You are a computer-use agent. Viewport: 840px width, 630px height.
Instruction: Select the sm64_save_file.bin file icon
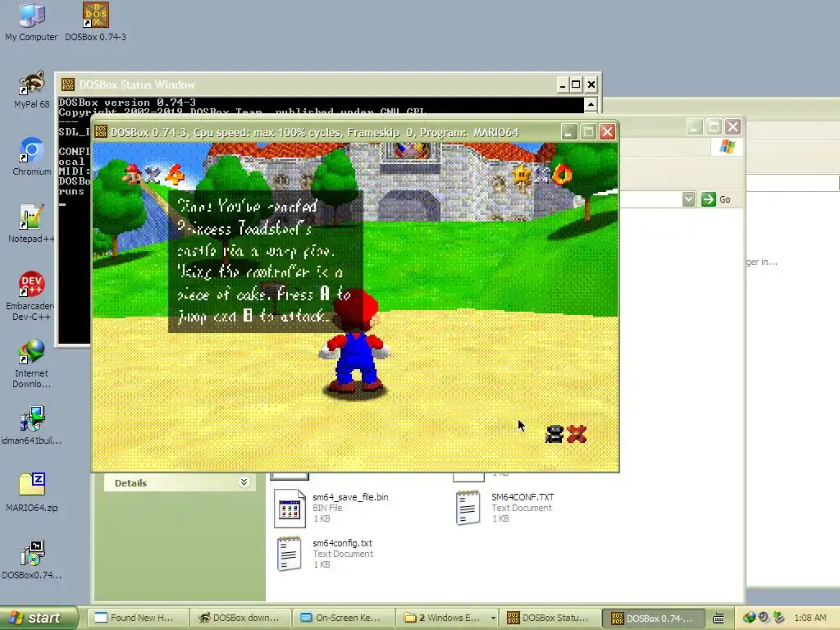pyautogui.click(x=290, y=509)
